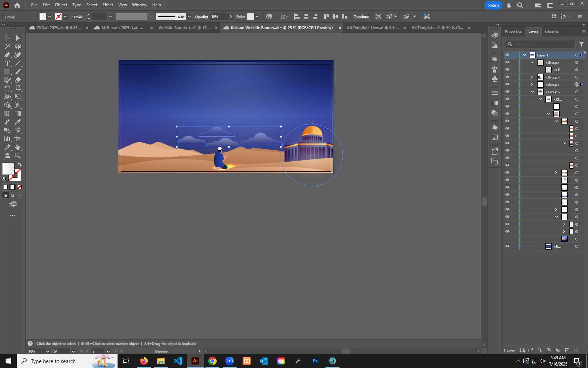The width and height of the screenshot is (588, 368).
Task: Open the Opacity arrow flyout
Action: pyautogui.click(x=231, y=16)
